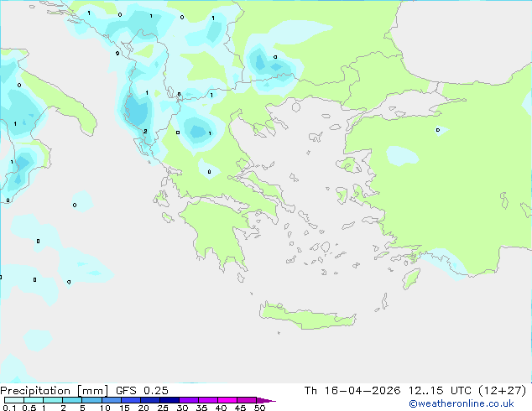Click the '50' legend scale label
This screenshot has width=532, height=411.
click(x=259, y=408)
